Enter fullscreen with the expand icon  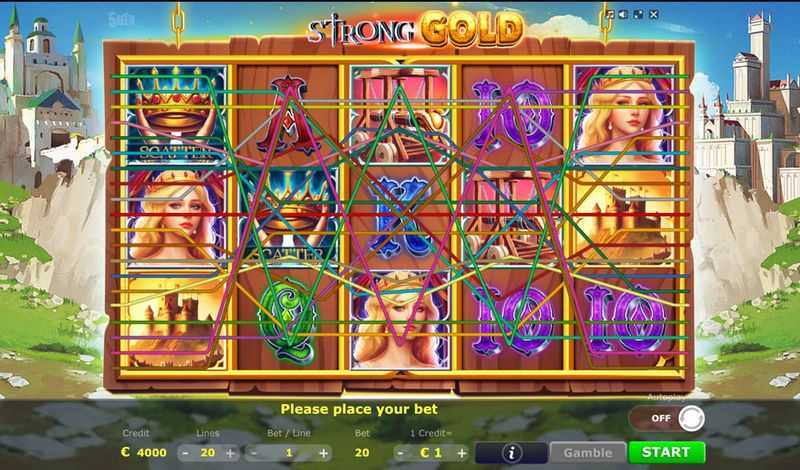pos(638,15)
